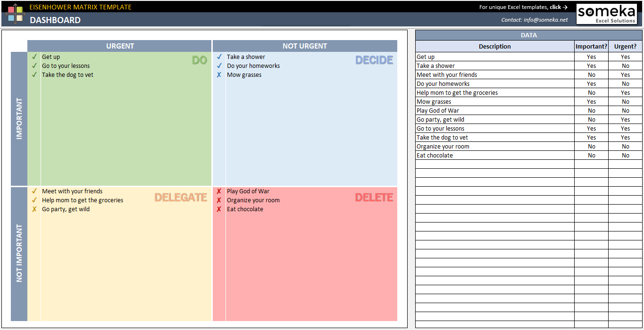Open the unique Excel templates link

[x=523, y=7]
